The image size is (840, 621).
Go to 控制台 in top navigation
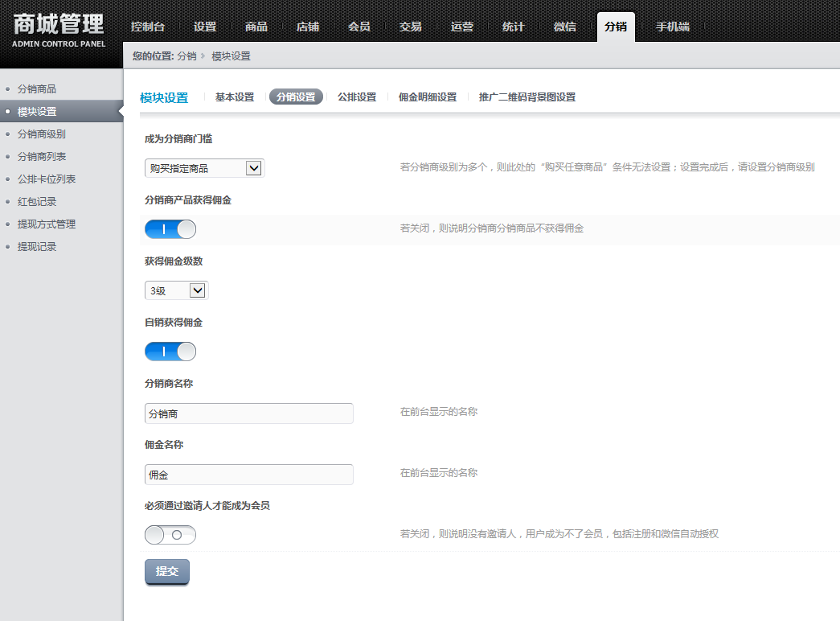click(148, 27)
